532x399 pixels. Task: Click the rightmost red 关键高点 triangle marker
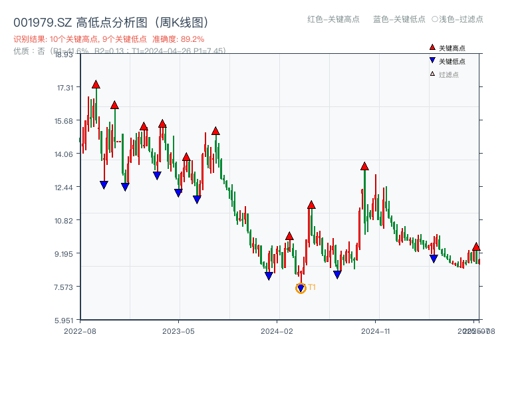pyautogui.click(x=476, y=246)
